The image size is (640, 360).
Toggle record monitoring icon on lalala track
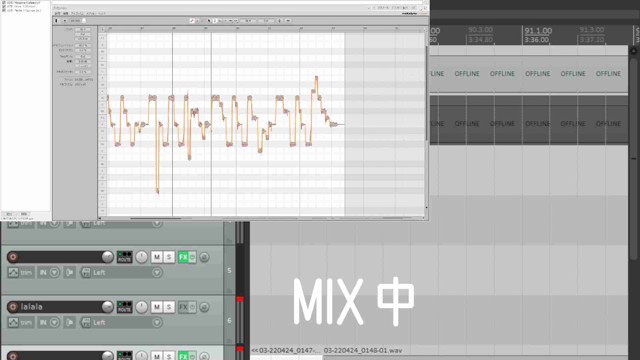[x=69, y=322]
